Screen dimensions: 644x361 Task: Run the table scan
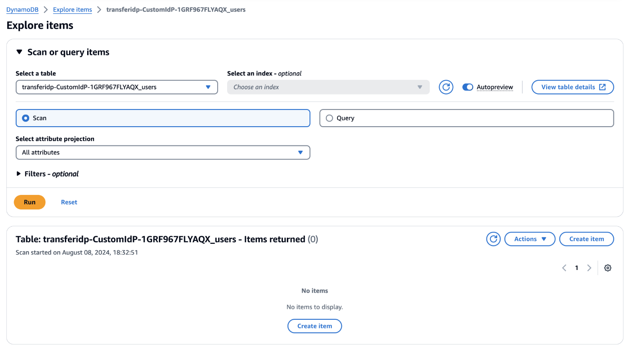click(x=30, y=202)
